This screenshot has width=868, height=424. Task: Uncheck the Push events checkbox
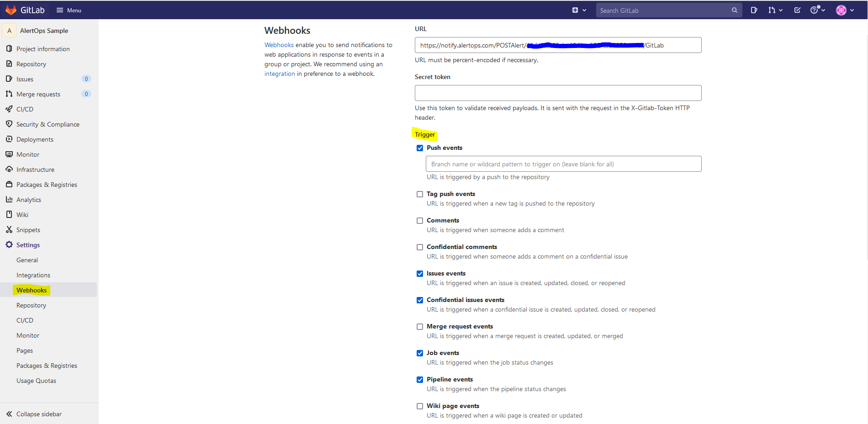click(x=420, y=148)
